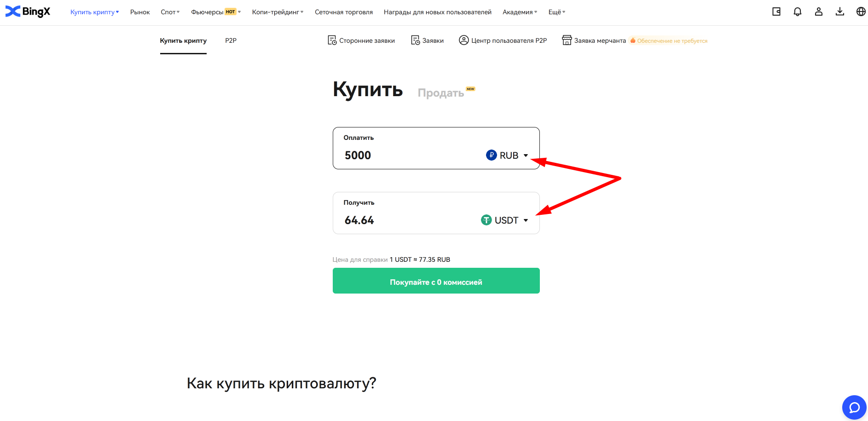Image resolution: width=868 pixels, height=421 pixels.
Task: Open Рынок in the top menu
Action: pyautogui.click(x=140, y=12)
